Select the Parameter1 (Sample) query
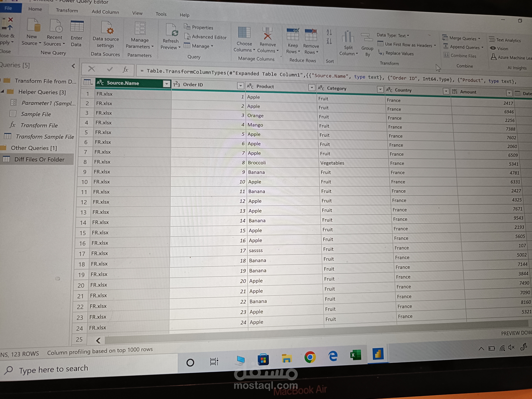This screenshot has width=532, height=399. click(43, 103)
